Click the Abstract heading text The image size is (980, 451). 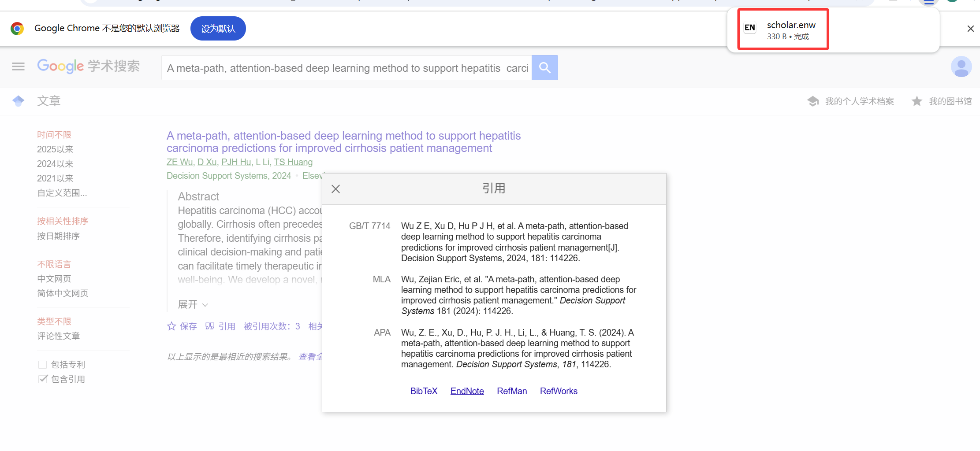point(198,196)
